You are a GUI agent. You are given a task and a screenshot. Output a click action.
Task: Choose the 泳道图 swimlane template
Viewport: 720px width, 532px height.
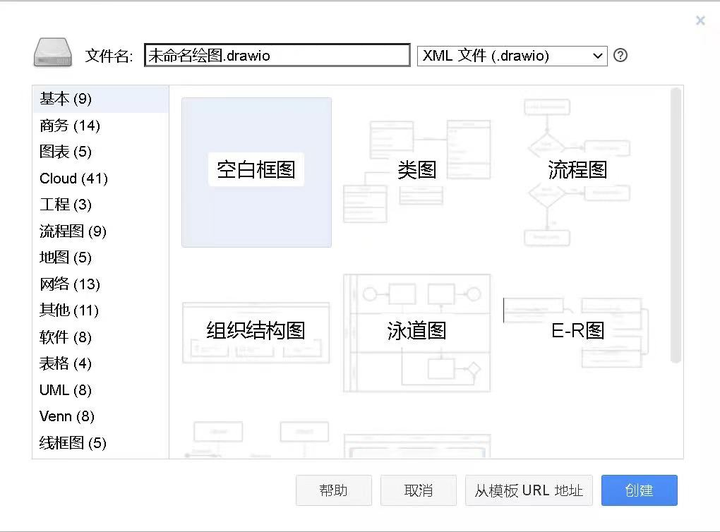417,332
